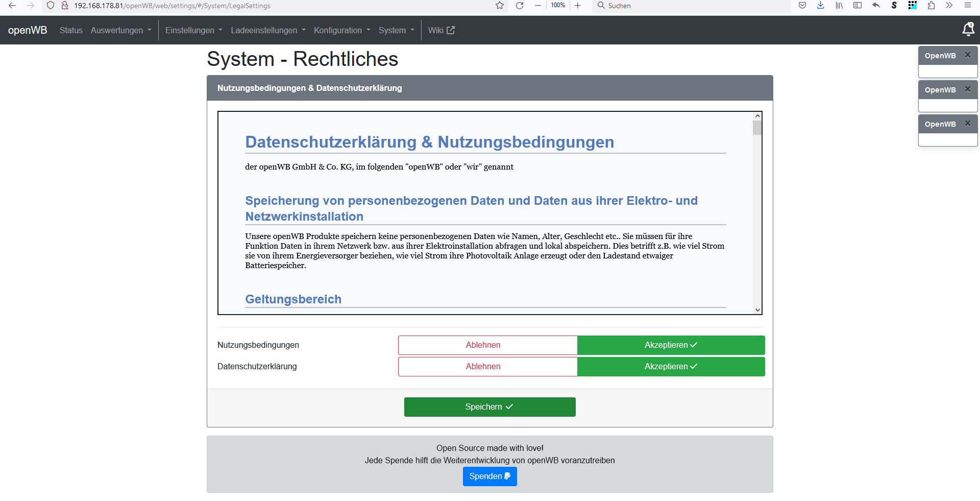Select Akzeptieren for Nutzungsbedingungen

tap(671, 345)
